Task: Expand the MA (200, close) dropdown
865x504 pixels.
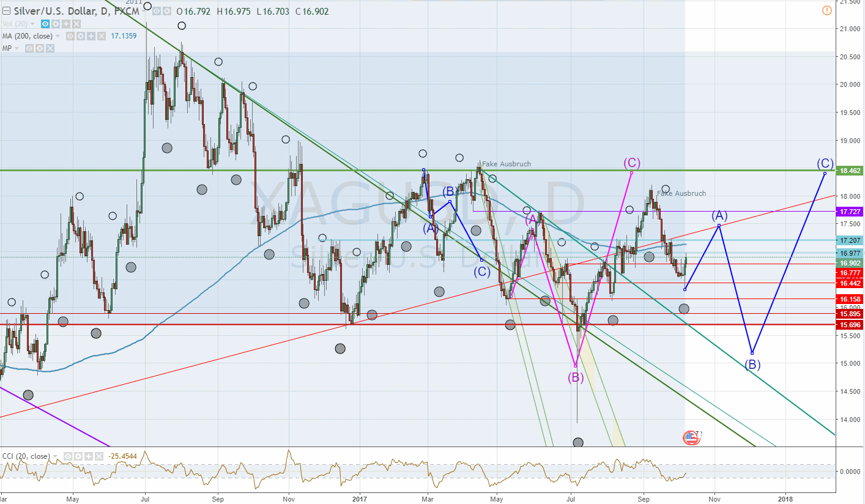Action: pyautogui.click(x=59, y=36)
